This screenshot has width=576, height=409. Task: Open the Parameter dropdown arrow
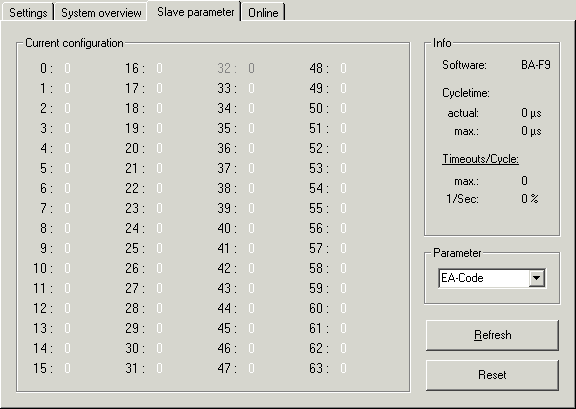(536, 278)
